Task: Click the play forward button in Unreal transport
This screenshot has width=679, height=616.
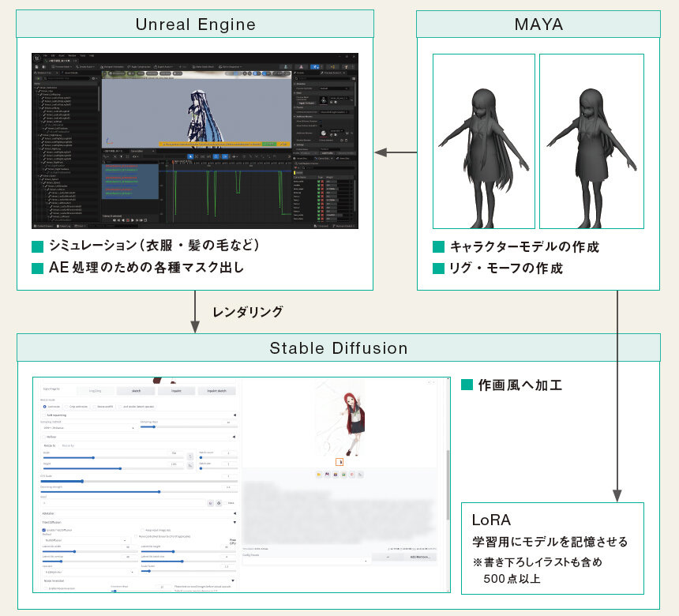Action: pos(132,220)
